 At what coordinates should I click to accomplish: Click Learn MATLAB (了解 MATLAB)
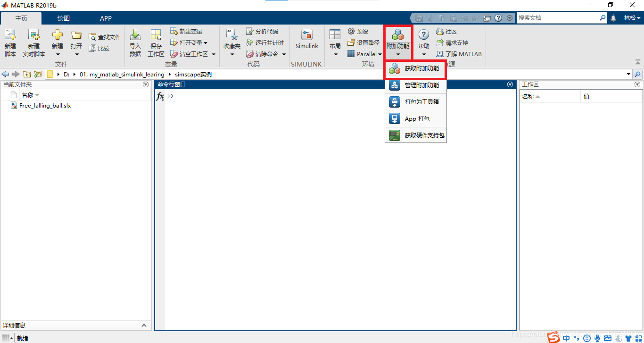[459, 54]
